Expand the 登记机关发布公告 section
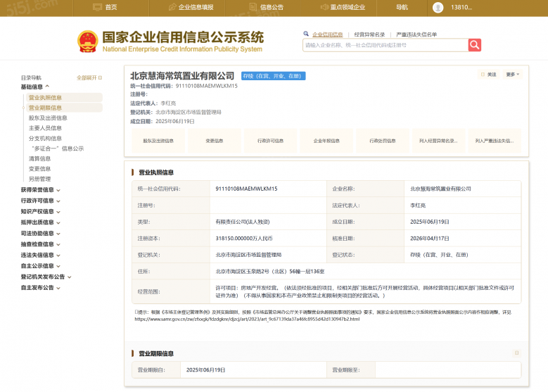 click(46, 277)
